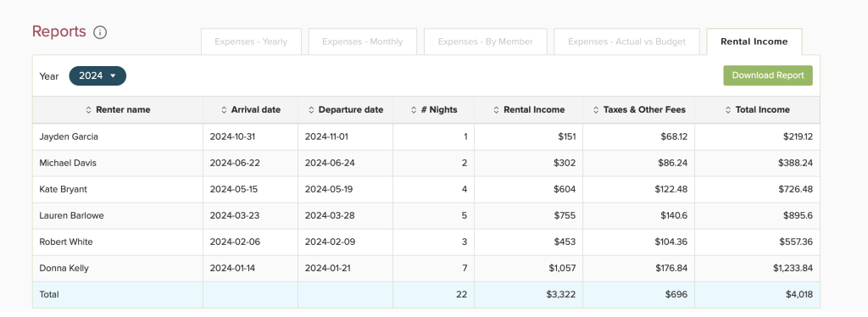The height and width of the screenshot is (317, 868).
Task: Sort by Taxes & Other Fees icon
Action: click(596, 110)
